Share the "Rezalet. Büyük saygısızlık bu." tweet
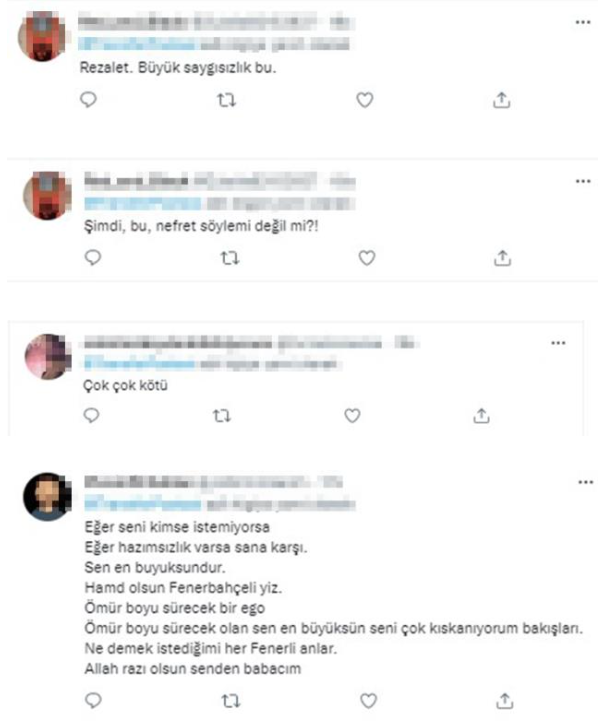 click(x=502, y=100)
